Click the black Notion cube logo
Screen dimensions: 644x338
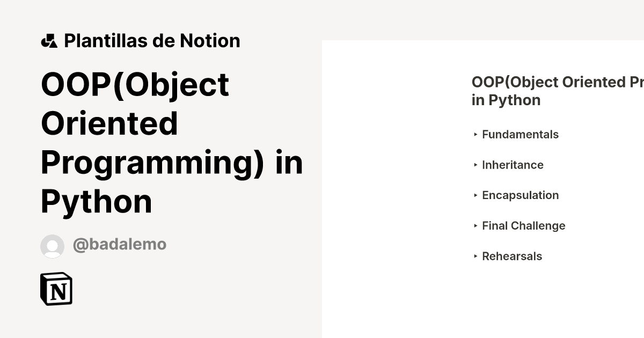(56, 289)
